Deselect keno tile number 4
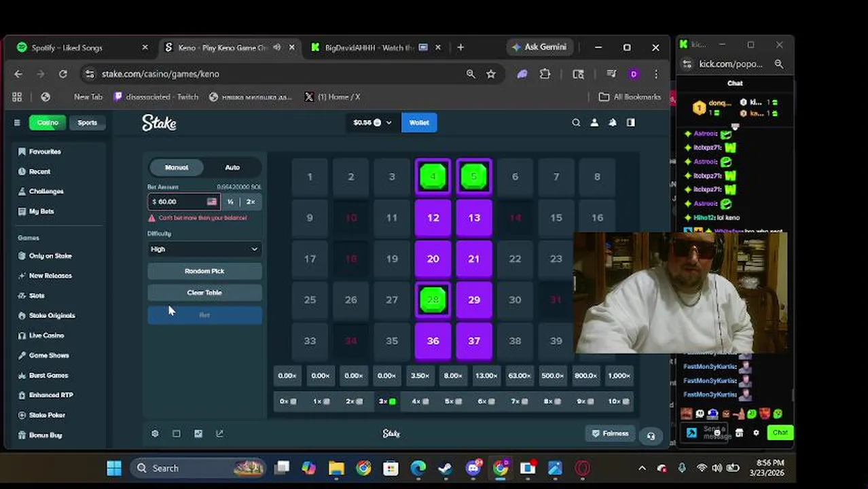This screenshot has height=489, width=868. (x=433, y=177)
